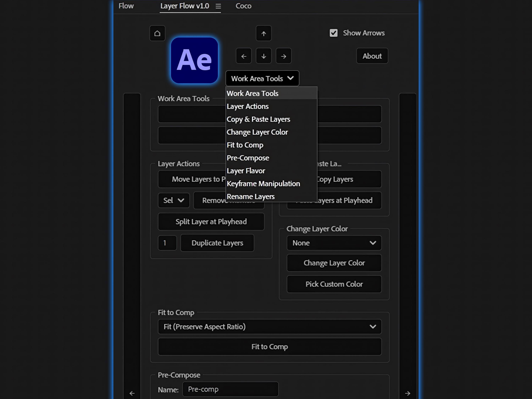Switch to the Coco tab

coord(243,6)
